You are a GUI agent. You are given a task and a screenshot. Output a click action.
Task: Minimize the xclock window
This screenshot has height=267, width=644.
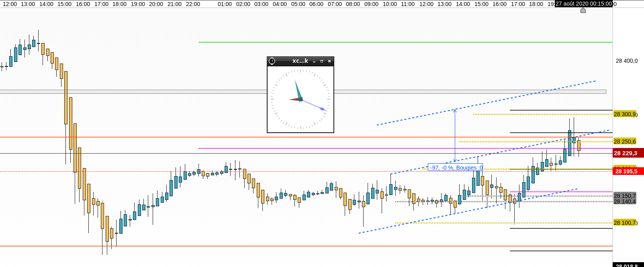314,61
